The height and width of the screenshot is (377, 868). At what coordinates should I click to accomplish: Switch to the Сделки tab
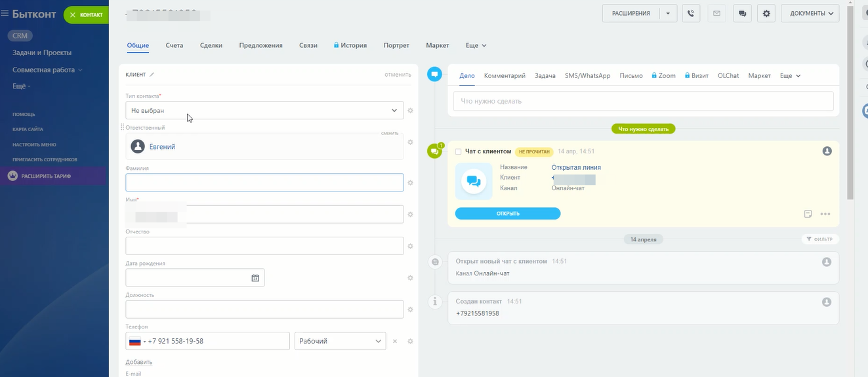tap(211, 45)
